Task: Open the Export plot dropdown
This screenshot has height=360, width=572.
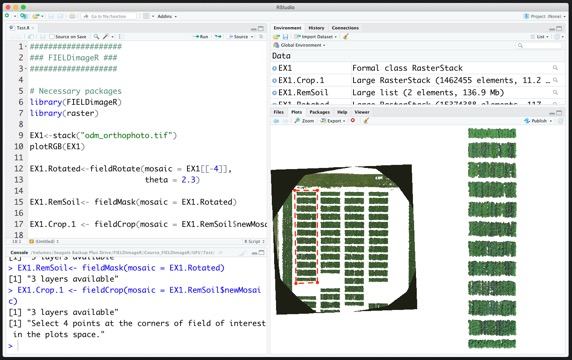Action: (x=333, y=121)
